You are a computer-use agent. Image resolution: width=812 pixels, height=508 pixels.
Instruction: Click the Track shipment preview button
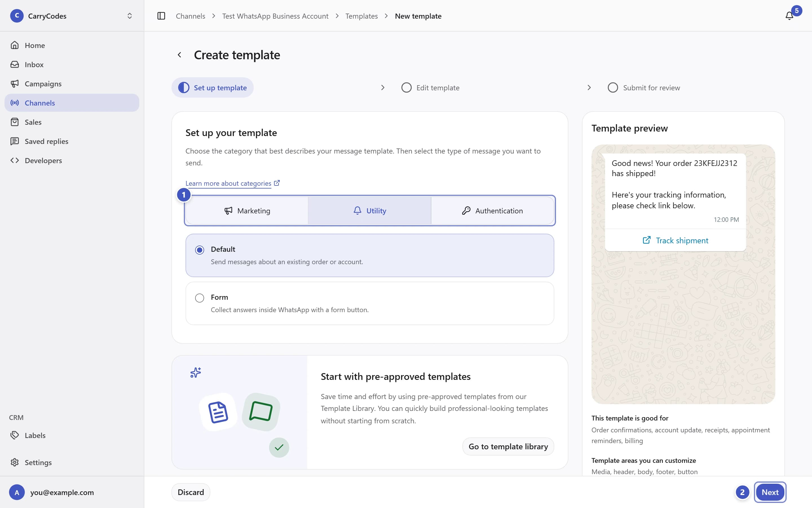675,240
